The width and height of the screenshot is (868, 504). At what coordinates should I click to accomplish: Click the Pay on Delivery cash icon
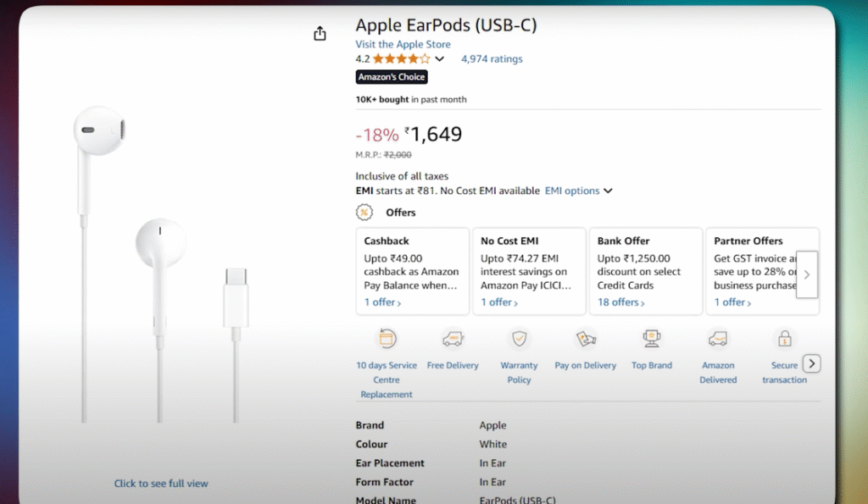tap(585, 337)
